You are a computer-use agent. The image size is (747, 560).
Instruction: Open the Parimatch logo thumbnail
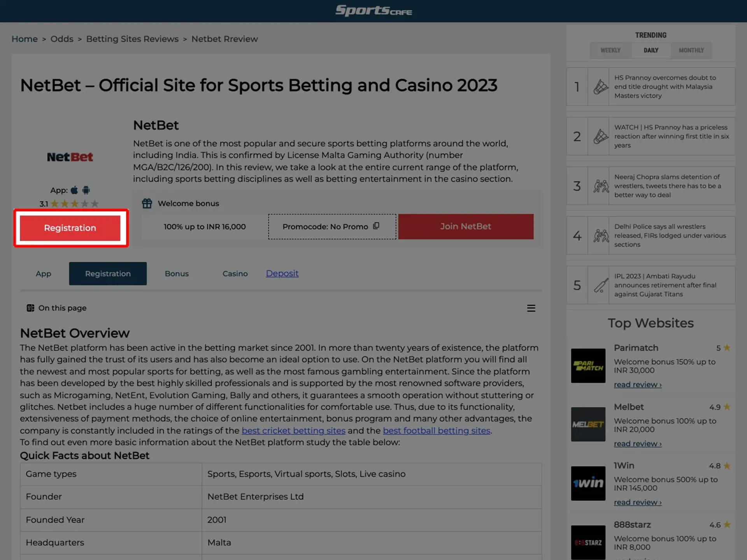tap(588, 366)
